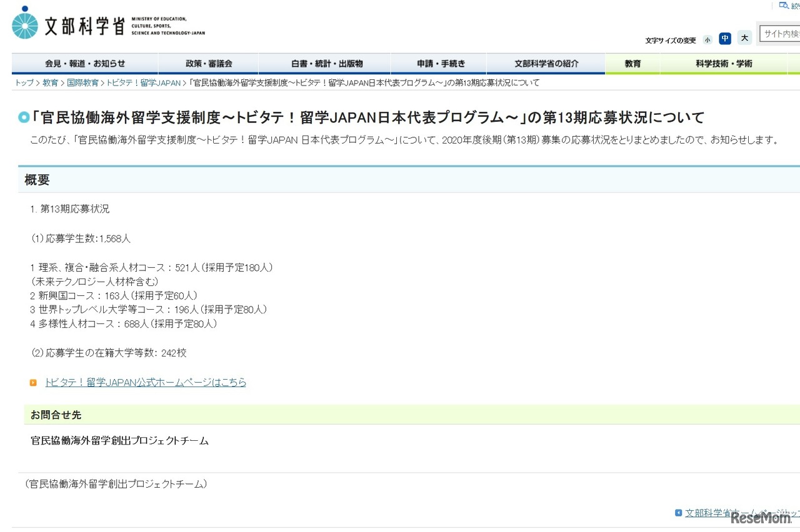
Task: Click the orange arrow icon beside トビタテ link
Action: (x=33, y=382)
